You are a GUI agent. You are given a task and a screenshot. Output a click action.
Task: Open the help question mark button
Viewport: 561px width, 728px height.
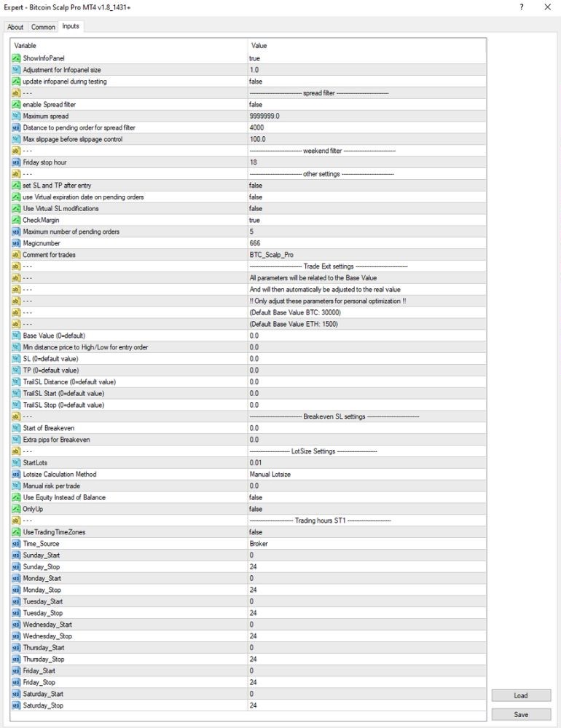click(522, 7)
